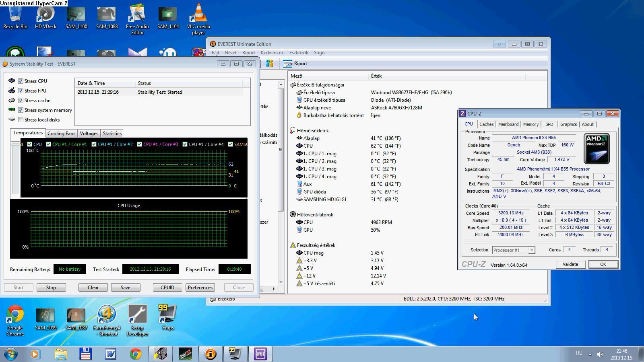This screenshot has width=644, height=362.
Task: Launch Fraps desktop shortcut
Action: pyautogui.click(x=168, y=318)
